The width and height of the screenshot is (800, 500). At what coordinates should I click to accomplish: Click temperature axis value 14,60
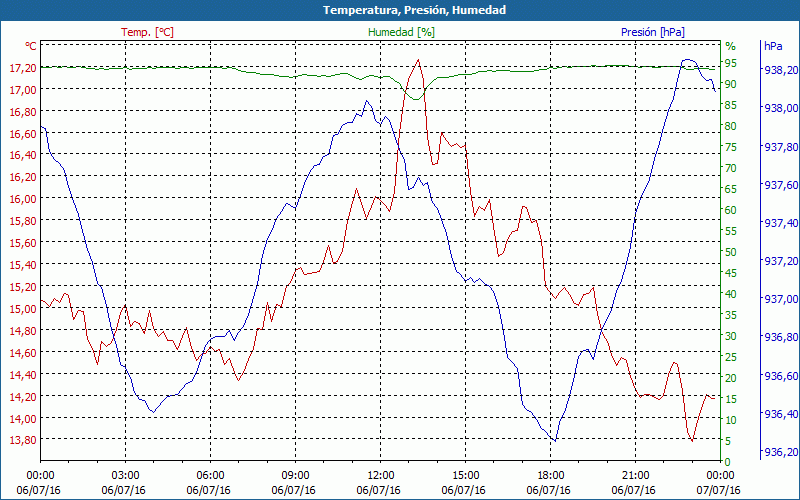click(x=23, y=353)
